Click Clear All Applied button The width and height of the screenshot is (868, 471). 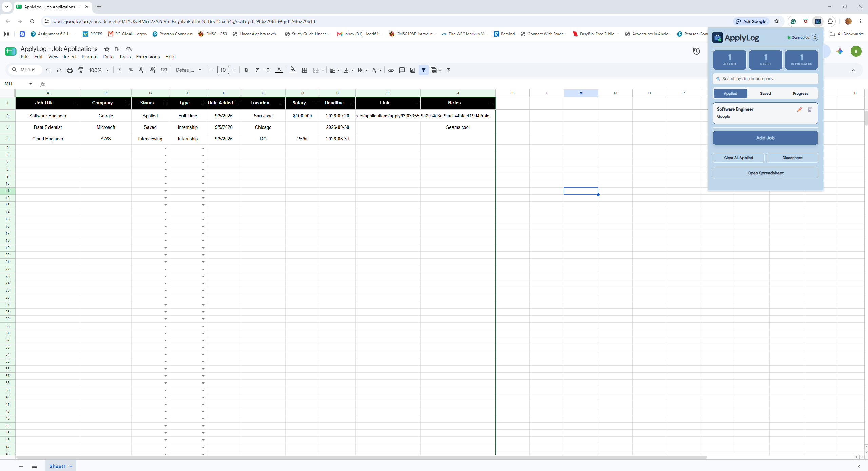click(x=738, y=158)
